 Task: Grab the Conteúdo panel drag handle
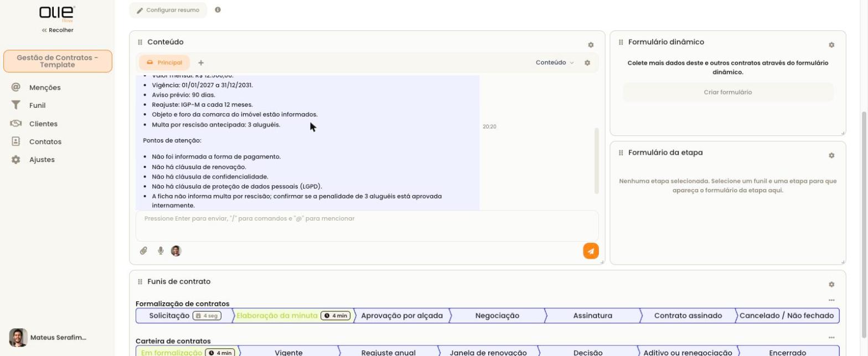coord(140,42)
